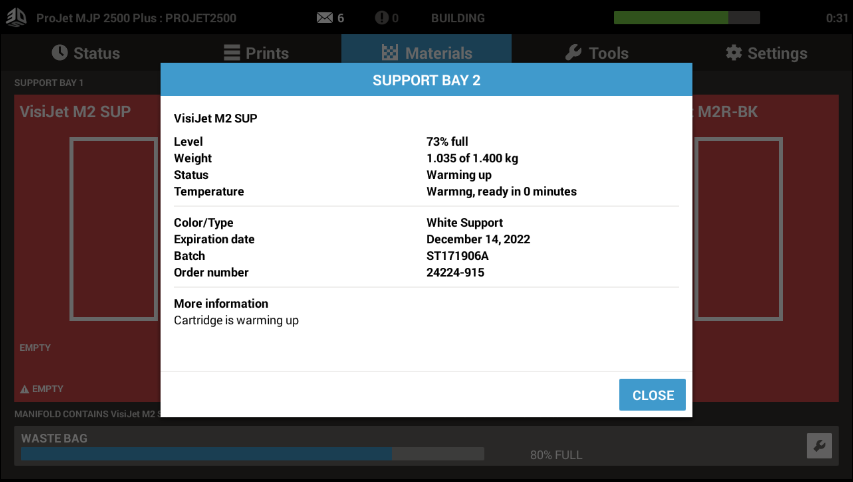The height and width of the screenshot is (482, 853).
Task: Click the SUPPORT BAY 2 dialog header
Action: click(x=426, y=80)
